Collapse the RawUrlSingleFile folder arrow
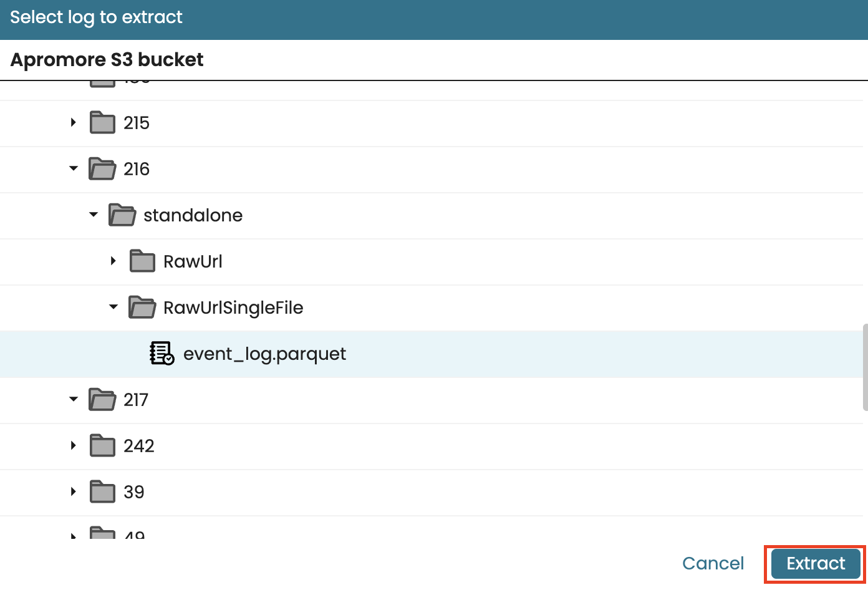 tap(113, 307)
